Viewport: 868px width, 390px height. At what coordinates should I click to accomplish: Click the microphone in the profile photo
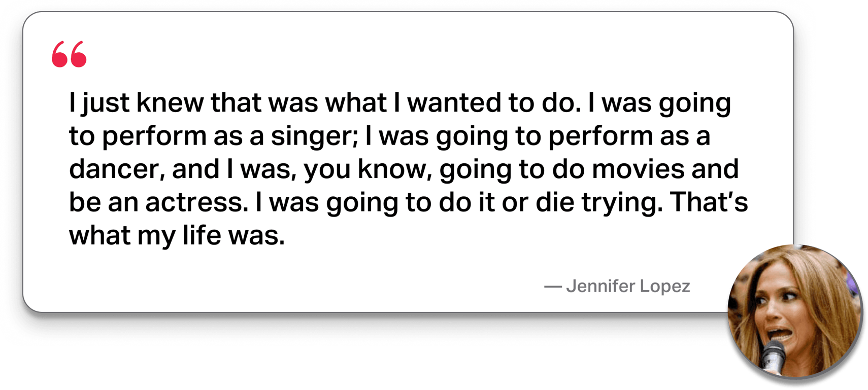point(774,357)
